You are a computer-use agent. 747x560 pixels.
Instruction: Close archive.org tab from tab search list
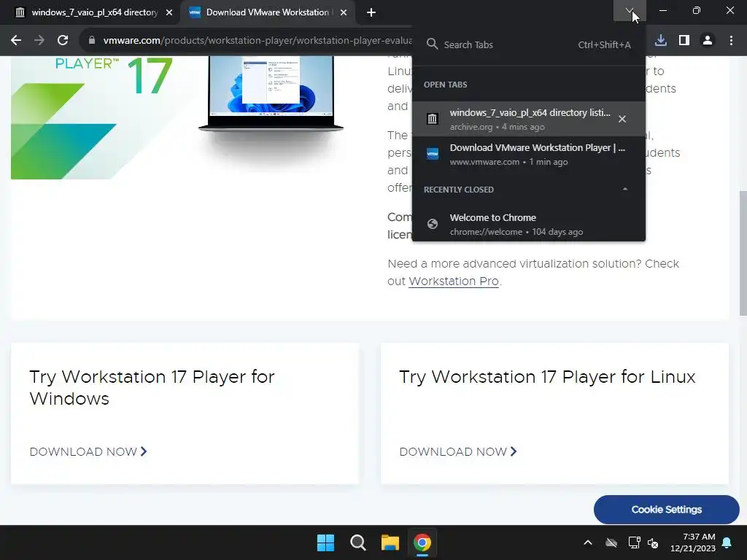tap(622, 119)
